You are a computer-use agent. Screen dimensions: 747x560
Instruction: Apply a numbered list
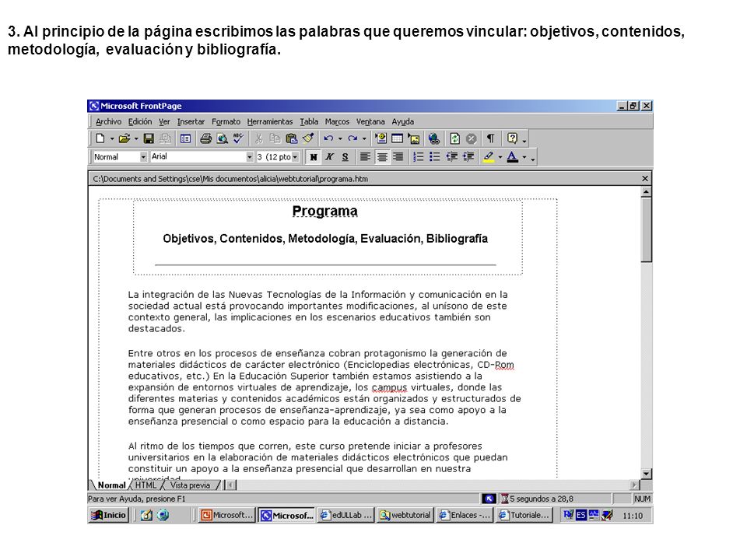(419, 156)
